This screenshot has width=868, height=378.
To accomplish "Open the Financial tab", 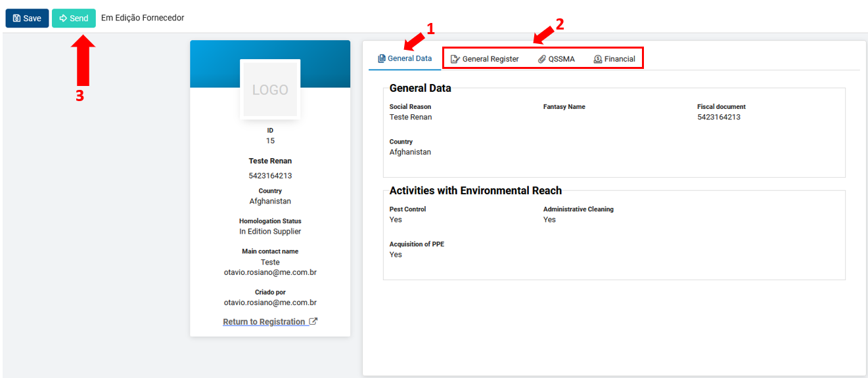I will (614, 59).
